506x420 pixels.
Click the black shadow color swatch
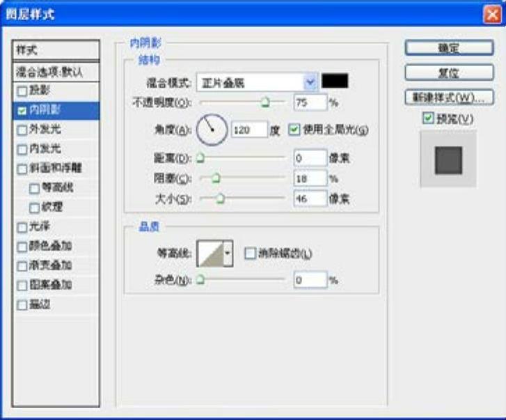[335, 81]
